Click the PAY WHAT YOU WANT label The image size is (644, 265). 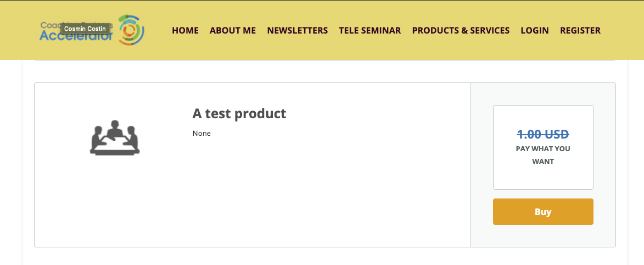[543, 155]
